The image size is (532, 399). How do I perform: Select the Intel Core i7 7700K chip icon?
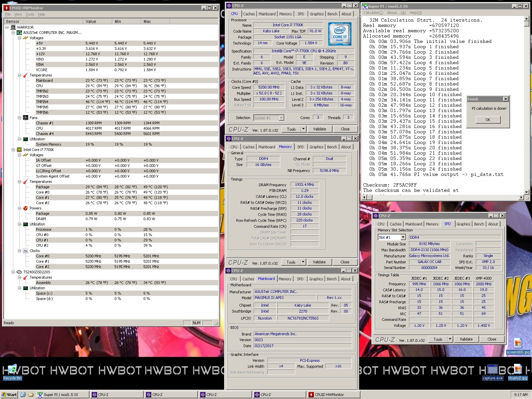coord(19,150)
